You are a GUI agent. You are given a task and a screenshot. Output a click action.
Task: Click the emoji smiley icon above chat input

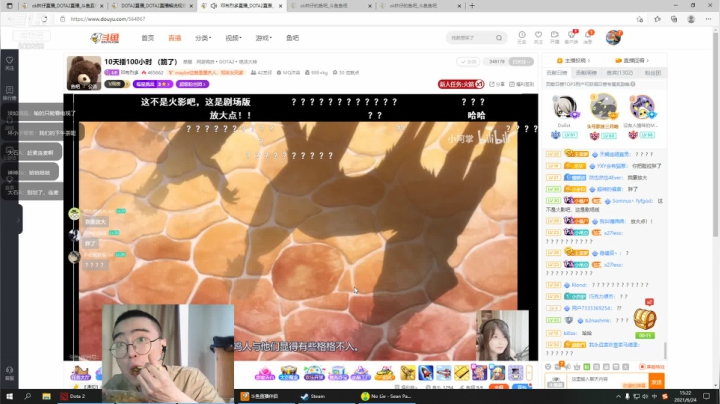[548, 366]
